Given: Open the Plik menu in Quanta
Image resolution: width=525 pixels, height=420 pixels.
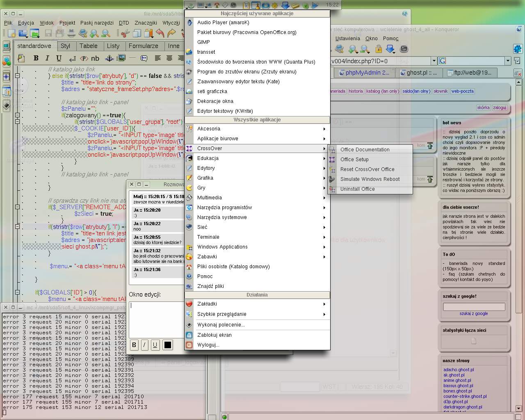Looking at the screenshot, I should click(8, 23).
